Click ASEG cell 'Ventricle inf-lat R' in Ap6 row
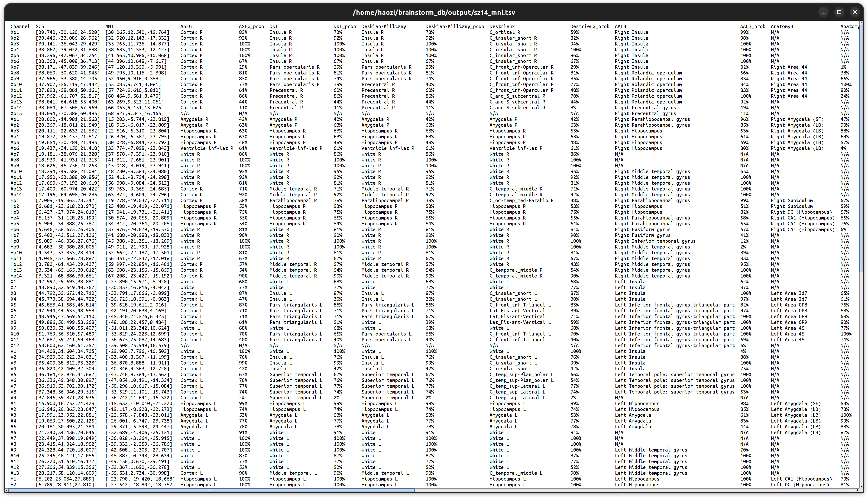Viewport: 868px width, 497px height. coord(207,148)
